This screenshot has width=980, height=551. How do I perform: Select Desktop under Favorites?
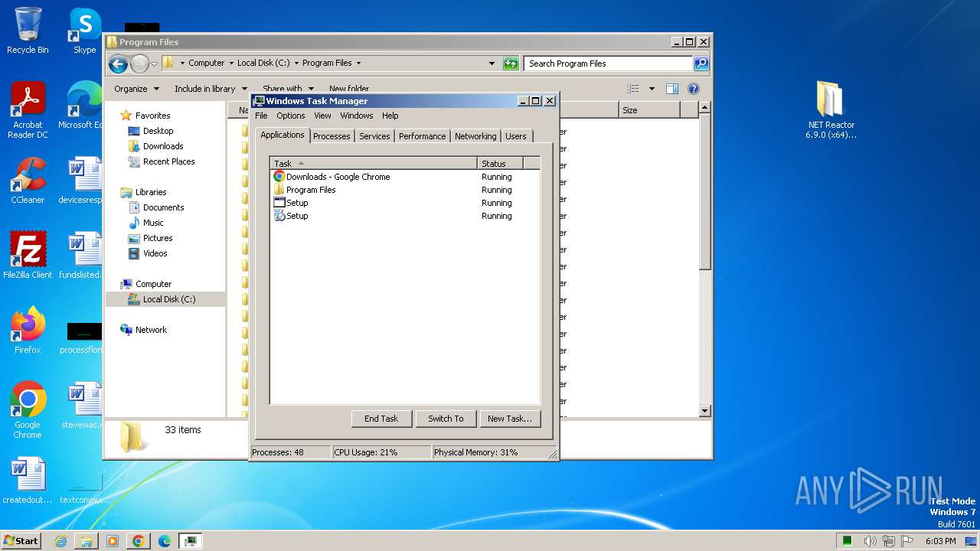tap(158, 131)
